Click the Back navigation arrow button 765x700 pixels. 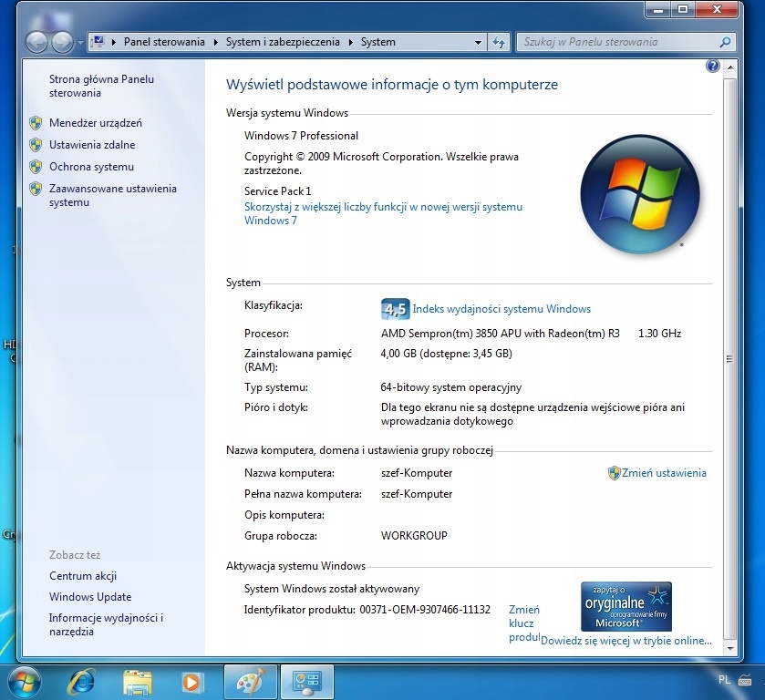click(36, 43)
